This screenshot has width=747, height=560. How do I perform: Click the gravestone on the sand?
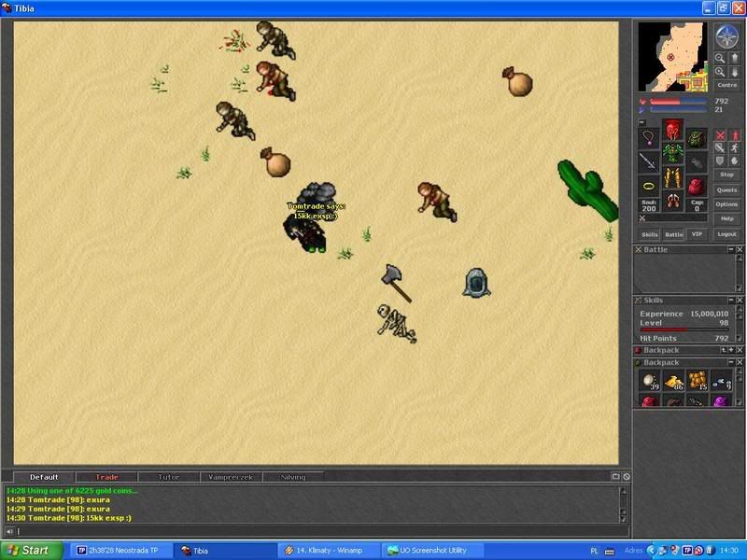(x=476, y=283)
